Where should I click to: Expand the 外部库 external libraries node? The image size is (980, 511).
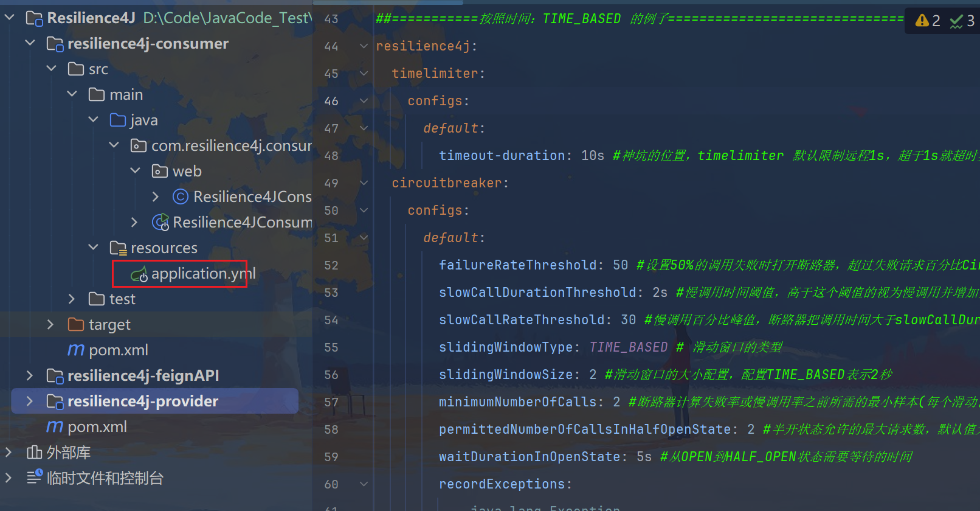9,452
